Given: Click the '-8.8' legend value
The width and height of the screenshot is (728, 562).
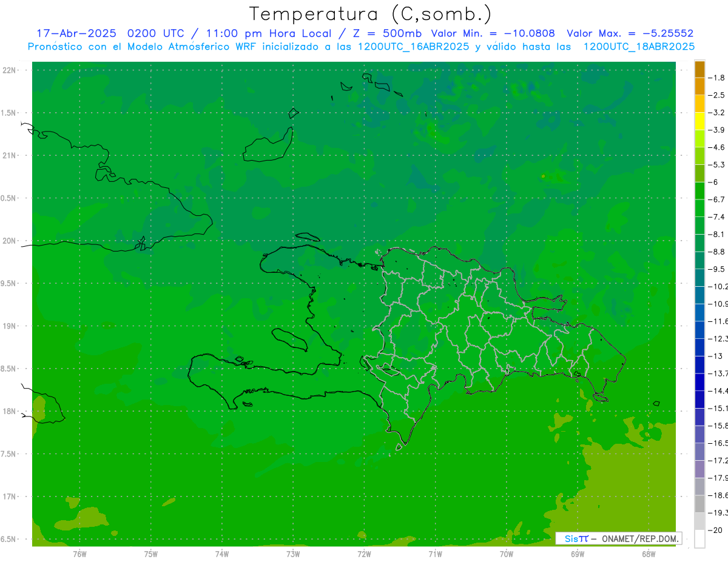Looking at the screenshot, I should [716, 252].
